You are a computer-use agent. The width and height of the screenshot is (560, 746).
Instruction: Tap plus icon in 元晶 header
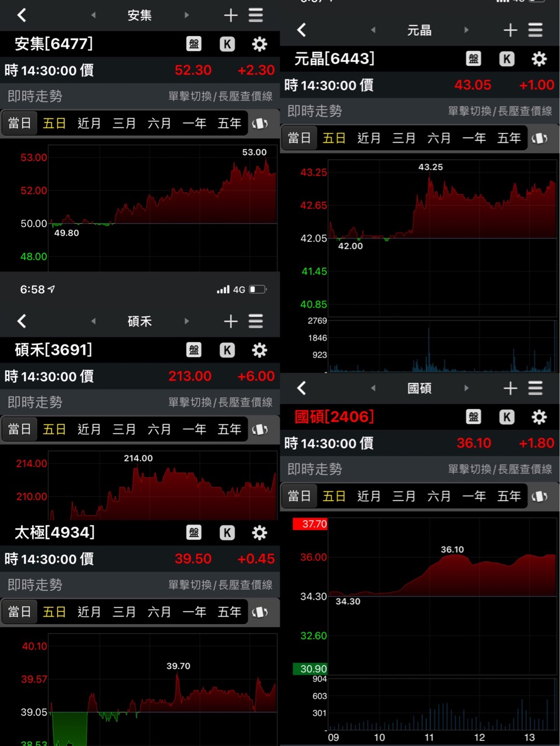coord(510,30)
